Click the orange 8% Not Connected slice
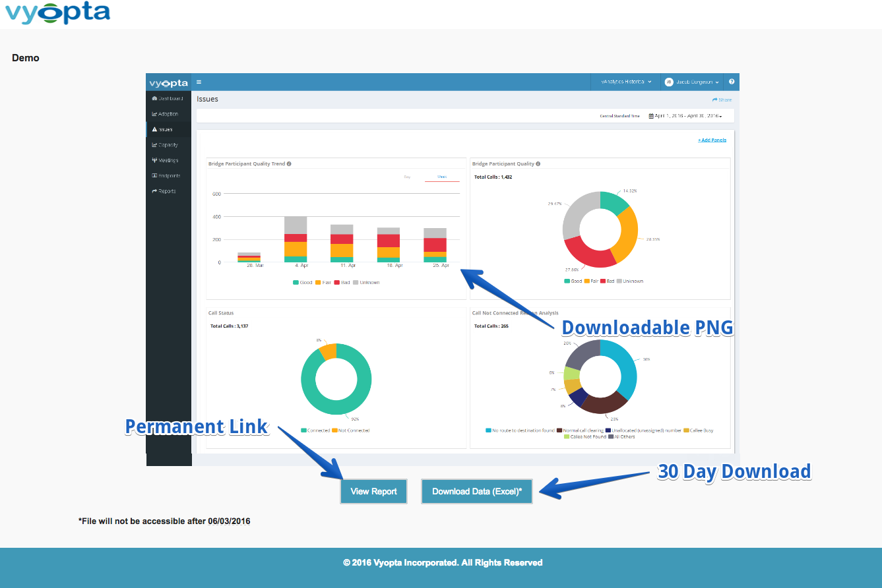Viewport: 882px width, 588px height. [328, 351]
